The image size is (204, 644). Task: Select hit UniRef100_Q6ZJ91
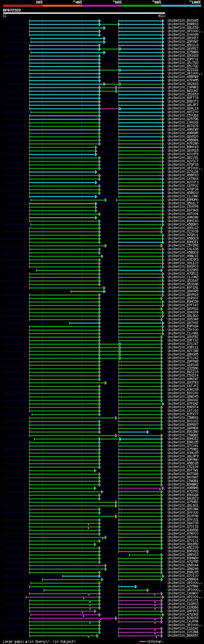point(183,157)
